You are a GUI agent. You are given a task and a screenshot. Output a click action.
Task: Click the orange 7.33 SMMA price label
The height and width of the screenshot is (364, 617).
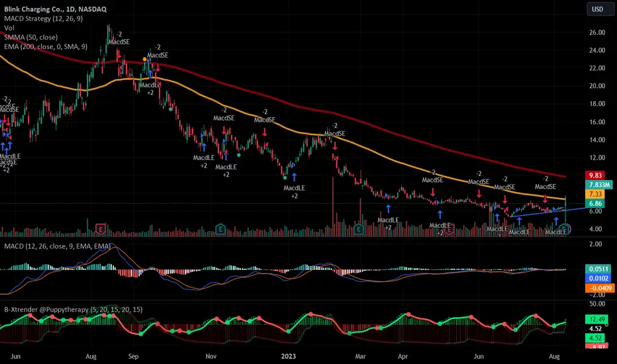click(595, 194)
